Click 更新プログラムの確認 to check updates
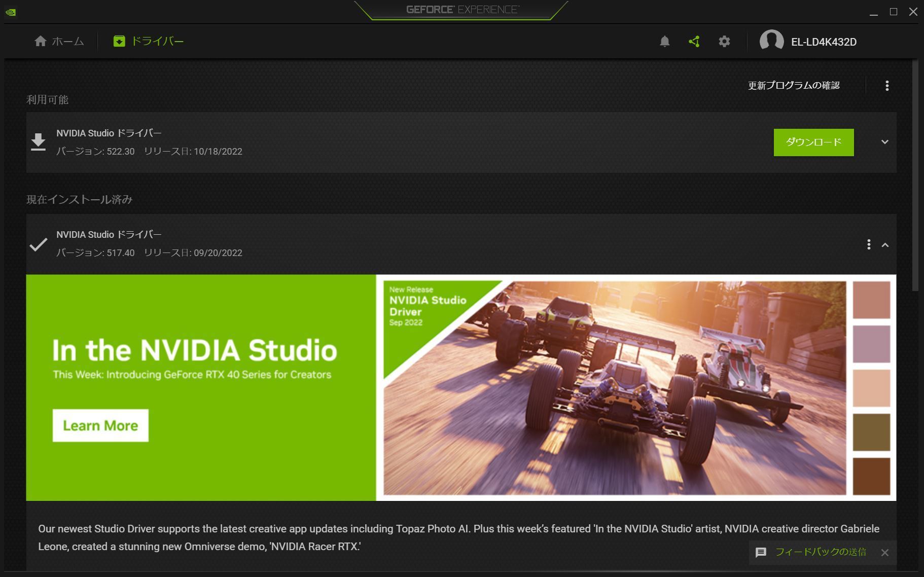This screenshot has width=924, height=577. point(793,85)
